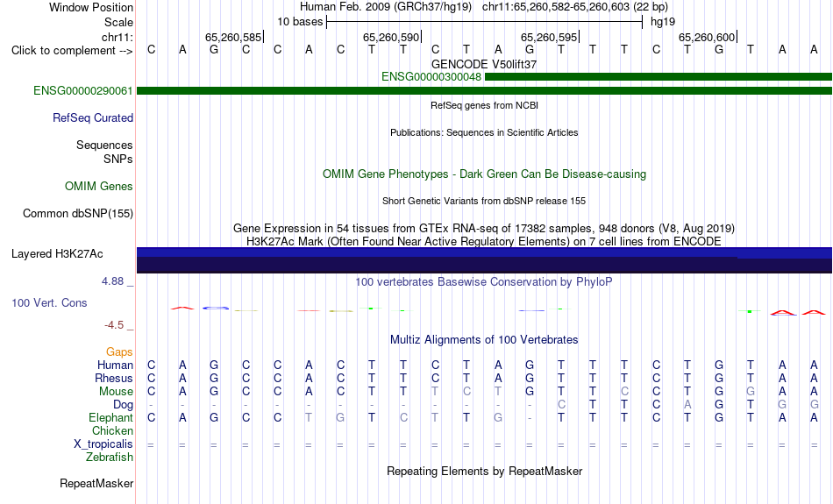
Task: Click the hg19 label beside scale bar
Action: tap(663, 22)
